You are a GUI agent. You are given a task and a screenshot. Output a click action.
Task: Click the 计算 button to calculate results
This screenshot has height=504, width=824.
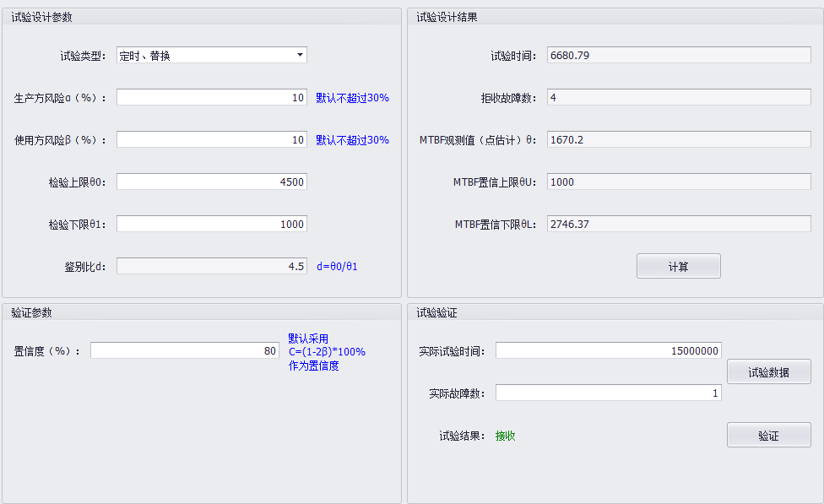coord(678,265)
